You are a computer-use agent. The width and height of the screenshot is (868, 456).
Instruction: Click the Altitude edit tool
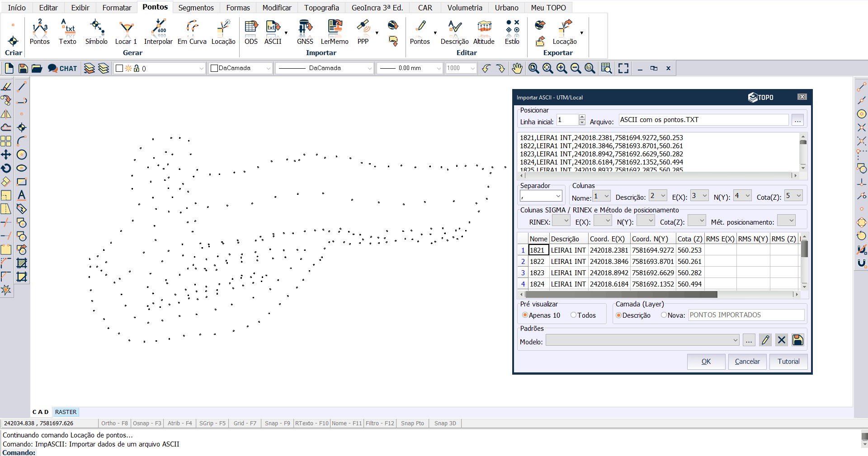[x=484, y=32]
